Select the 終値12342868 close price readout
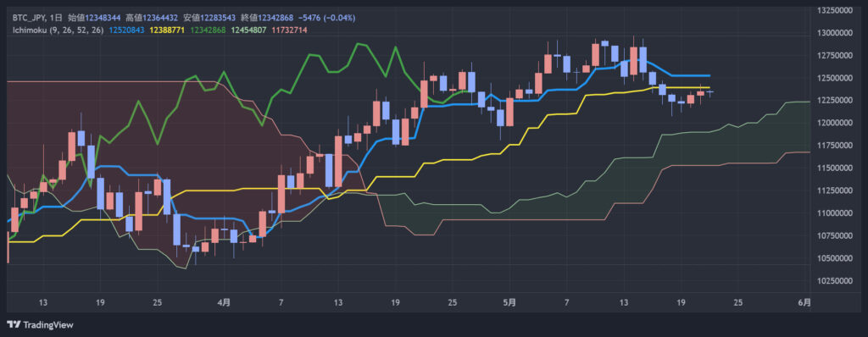Image resolution: width=868 pixels, height=337 pixels. 267,19
